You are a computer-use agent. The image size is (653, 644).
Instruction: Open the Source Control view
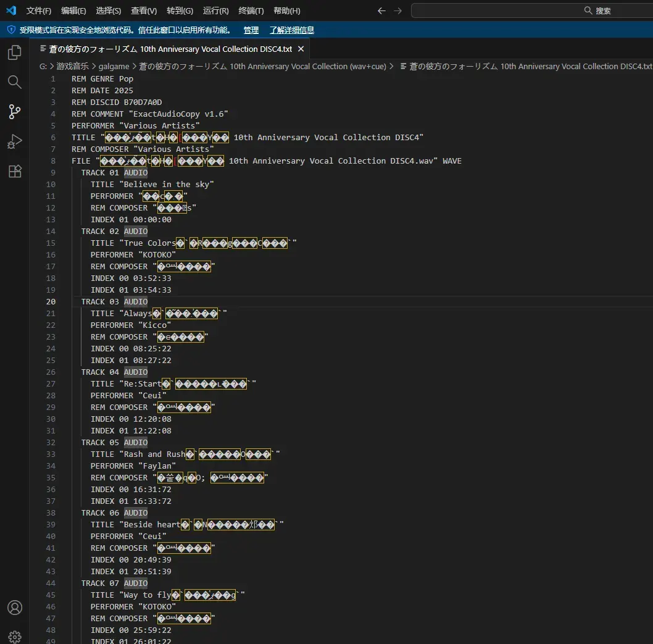[15, 112]
